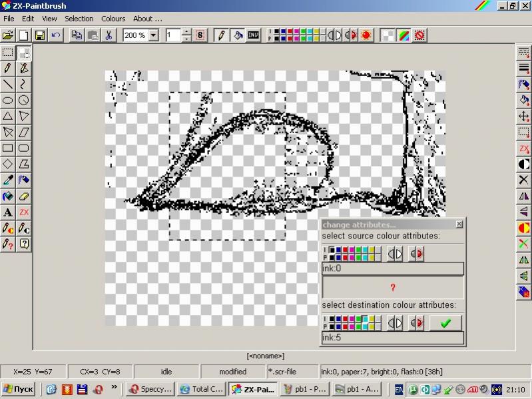Pick the eyedropper colour picker tool

[x=8, y=180]
